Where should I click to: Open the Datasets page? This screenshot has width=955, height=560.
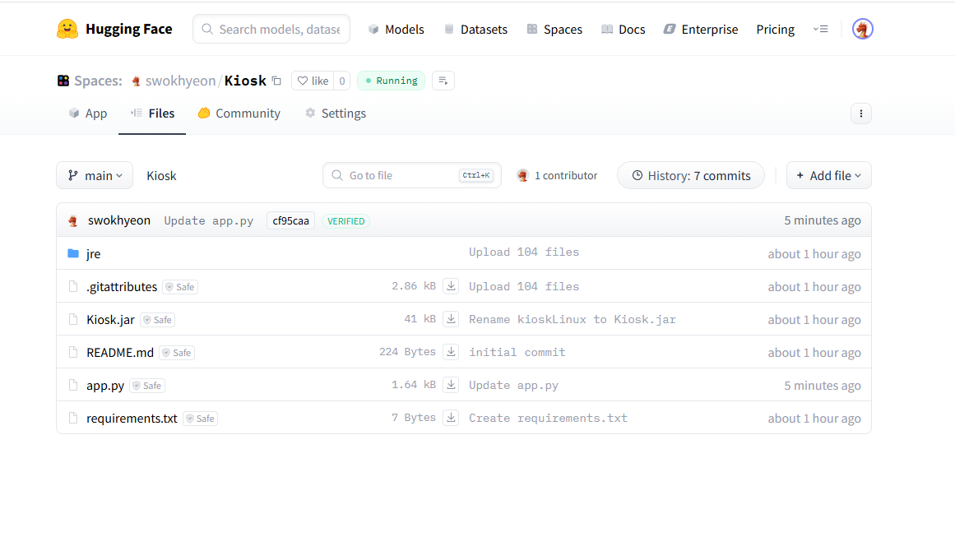(475, 30)
